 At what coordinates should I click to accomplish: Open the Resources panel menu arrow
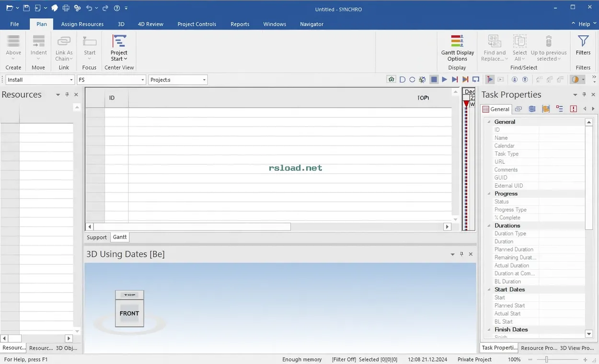pyautogui.click(x=58, y=95)
